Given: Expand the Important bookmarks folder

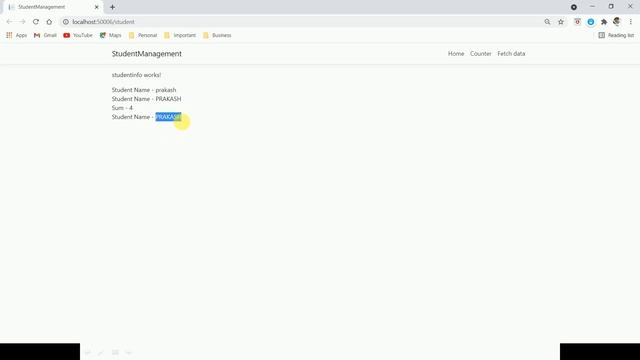Looking at the screenshot, I should pos(180,35).
